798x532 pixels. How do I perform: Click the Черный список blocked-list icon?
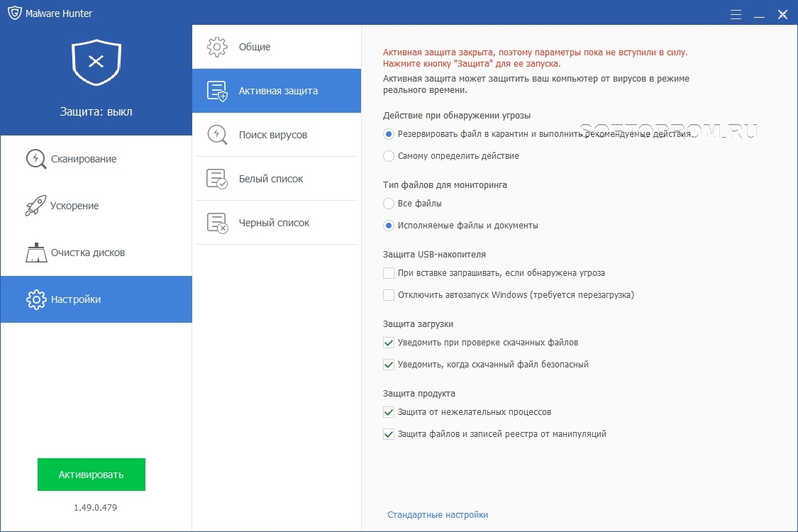click(217, 223)
